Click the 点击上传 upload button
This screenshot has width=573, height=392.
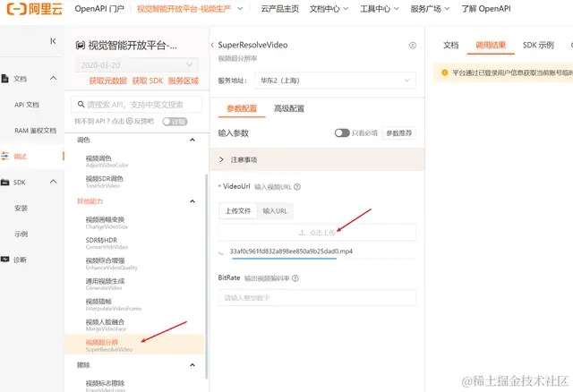(x=317, y=233)
